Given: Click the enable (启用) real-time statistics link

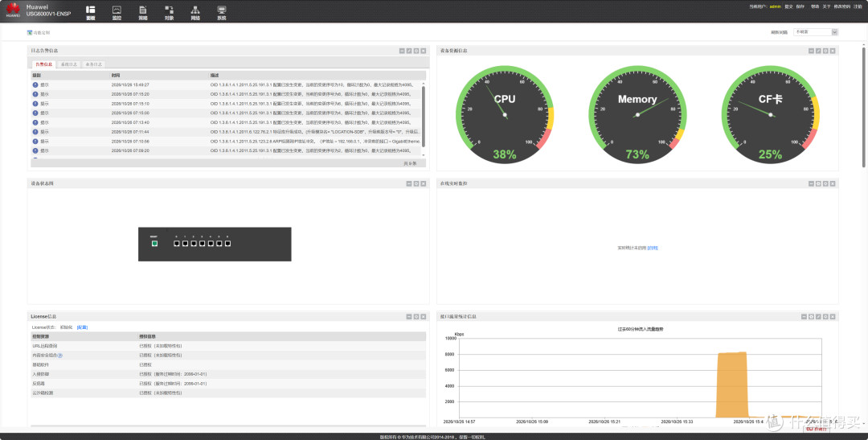Looking at the screenshot, I should (653, 249).
